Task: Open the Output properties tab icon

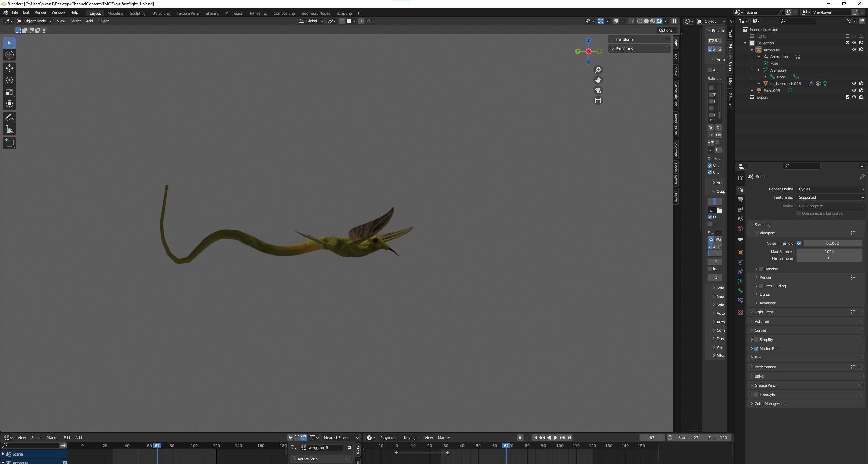Action: 740,200
